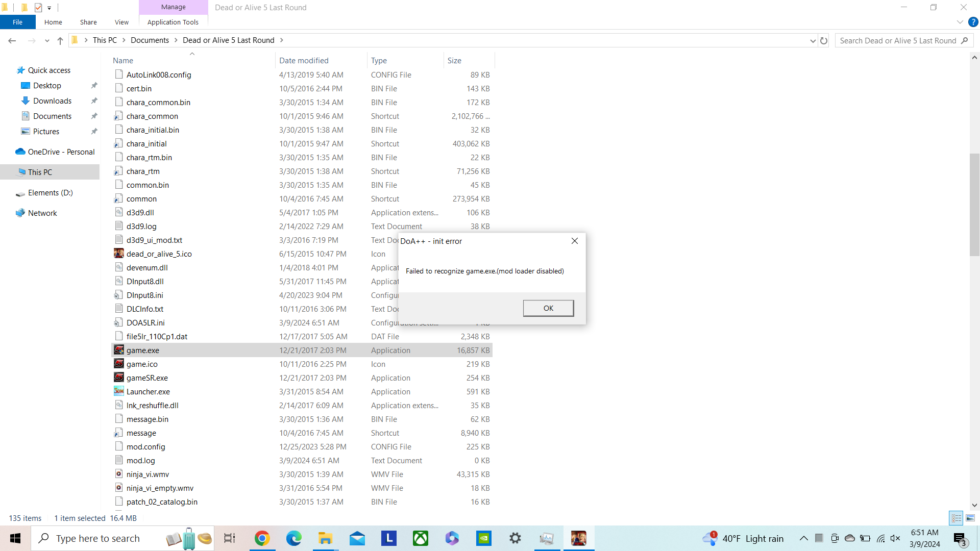The width and height of the screenshot is (980, 551).
Task: Toggle the muted volume tray icon
Action: pyautogui.click(x=895, y=538)
